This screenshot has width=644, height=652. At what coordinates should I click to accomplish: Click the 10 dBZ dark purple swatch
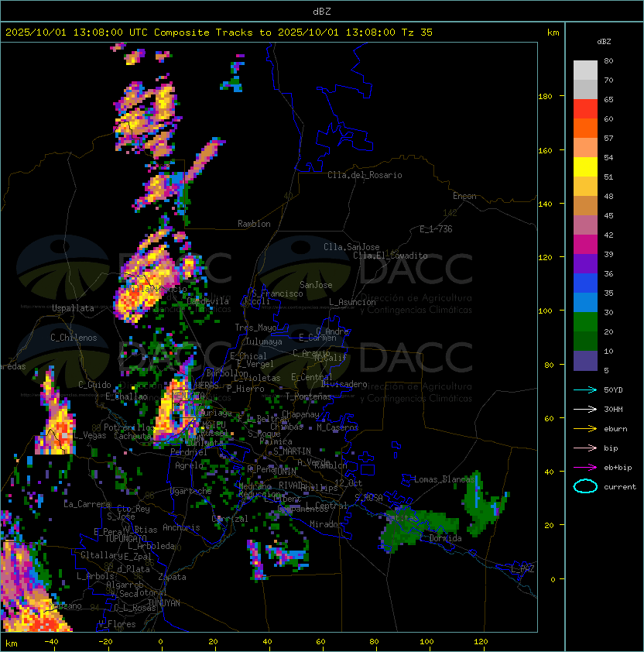pyautogui.click(x=585, y=361)
